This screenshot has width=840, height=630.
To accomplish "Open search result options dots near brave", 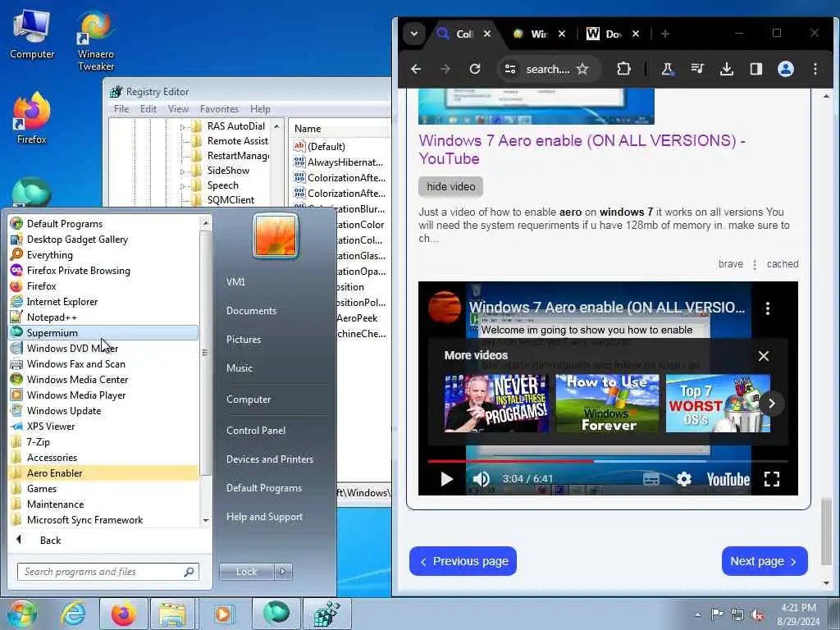I will 755,265.
